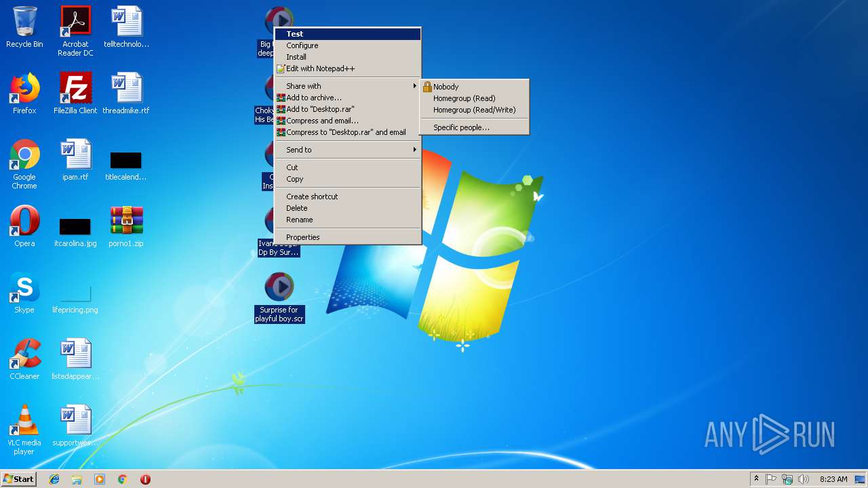Choose Delete from context menu
This screenshot has height=488, width=868.
coord(348,208)
